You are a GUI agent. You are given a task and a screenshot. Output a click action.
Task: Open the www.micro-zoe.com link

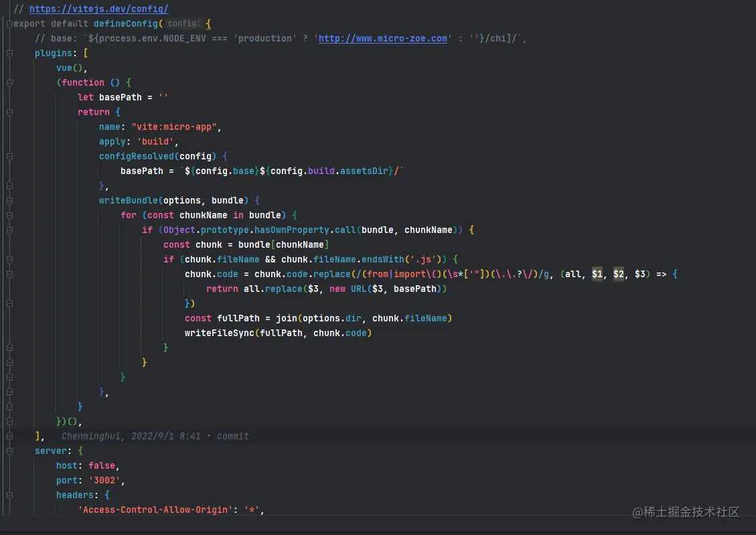(383, 38)
